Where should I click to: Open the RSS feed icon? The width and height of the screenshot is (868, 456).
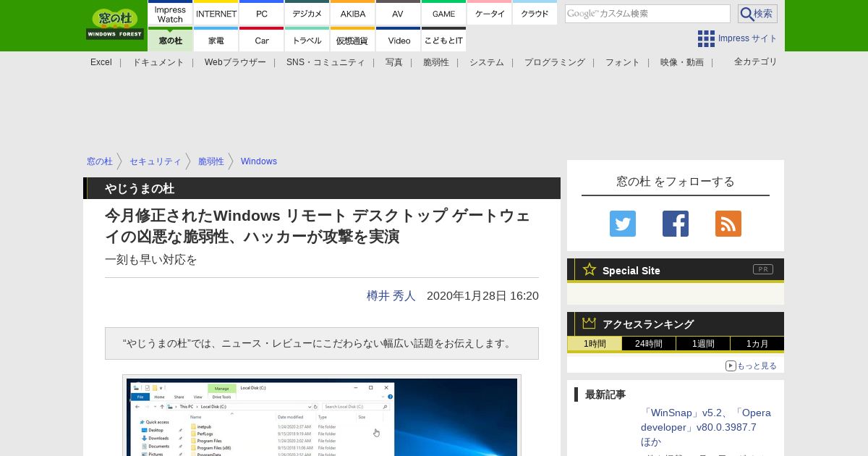pos(728,224)
